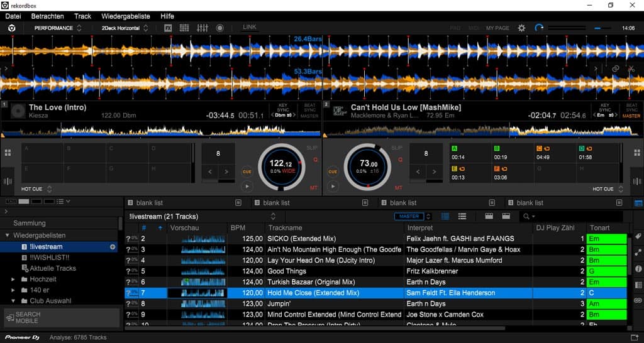Expand the 140 er folder
This screenshot has width=644, height=343.
[13, 290]
